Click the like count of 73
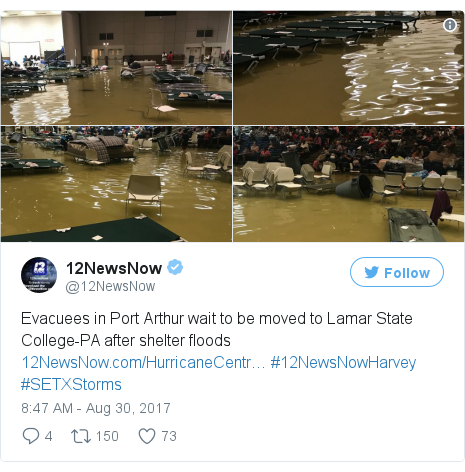 169,436
